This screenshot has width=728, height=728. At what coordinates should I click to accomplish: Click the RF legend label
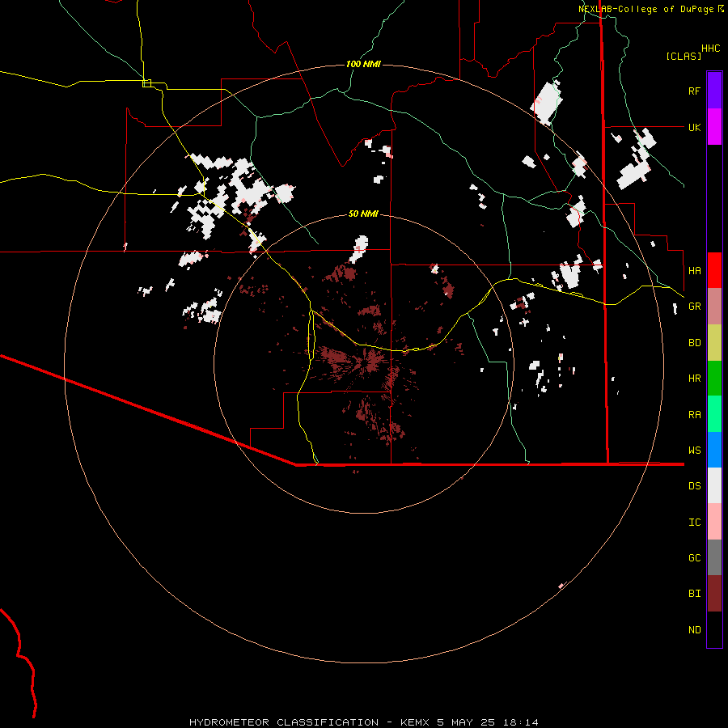pos(695,91)
